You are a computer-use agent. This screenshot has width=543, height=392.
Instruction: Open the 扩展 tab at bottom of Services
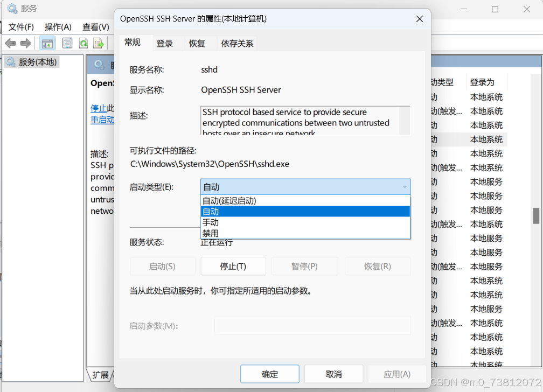100,375
